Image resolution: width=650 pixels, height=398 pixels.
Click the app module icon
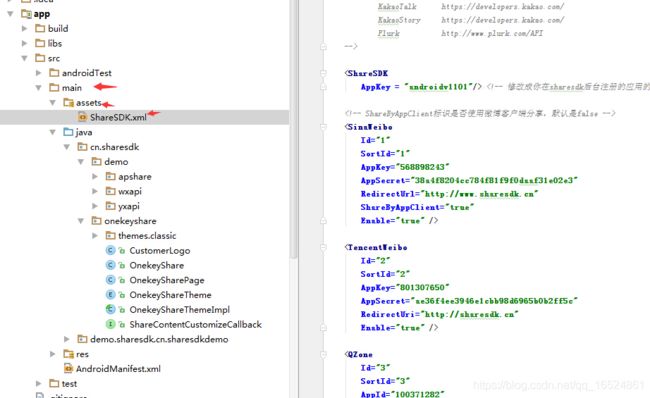[26, 14]
